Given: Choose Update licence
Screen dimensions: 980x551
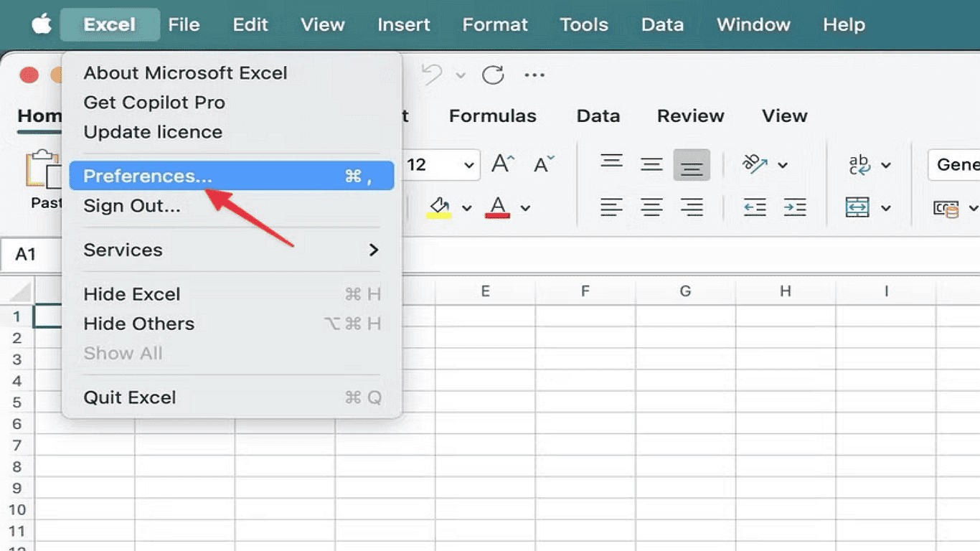Looking at the screenshot, I should (x=232, y=132).
